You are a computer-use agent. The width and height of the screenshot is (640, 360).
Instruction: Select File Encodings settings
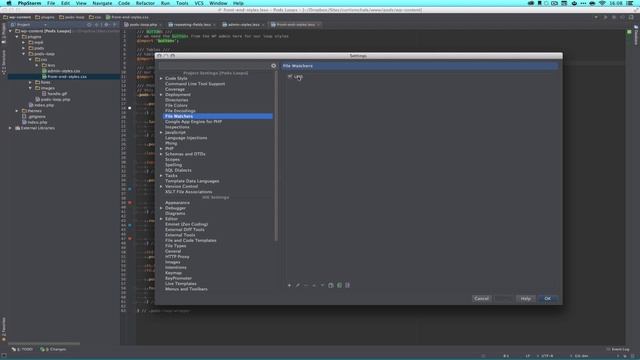pos(180,111)
